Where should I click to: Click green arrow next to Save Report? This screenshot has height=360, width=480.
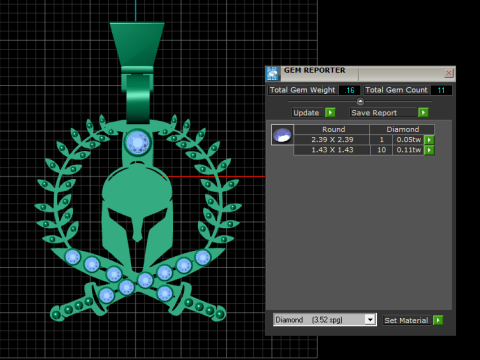tap(423, 113)
